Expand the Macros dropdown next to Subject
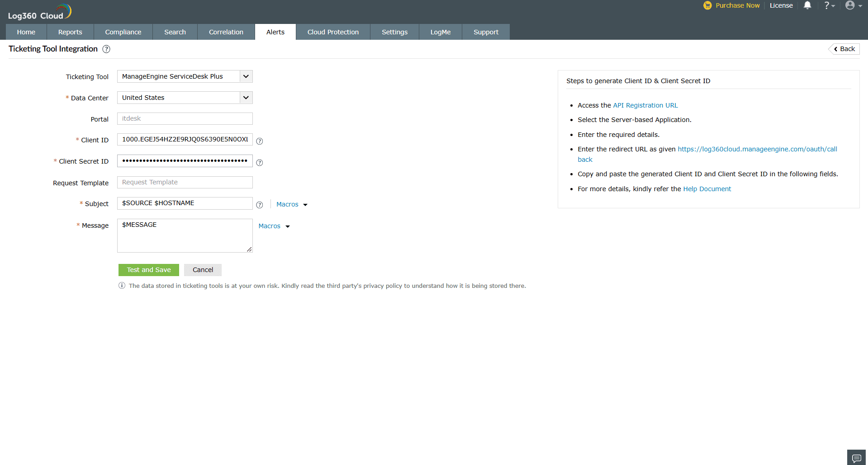The image size is (868, 465). tap(291, 204)
